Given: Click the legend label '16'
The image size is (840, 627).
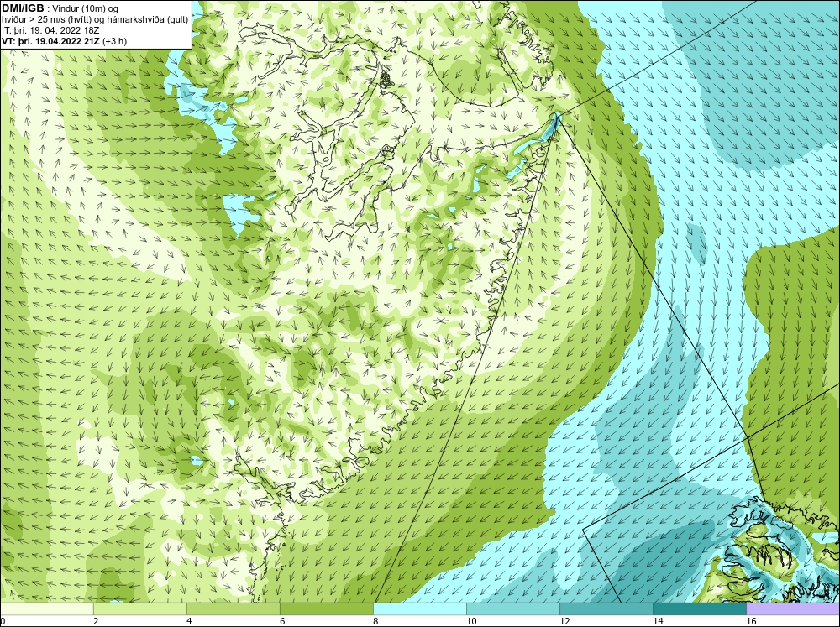Looking at the screenshot, I should tap(751, 621).
